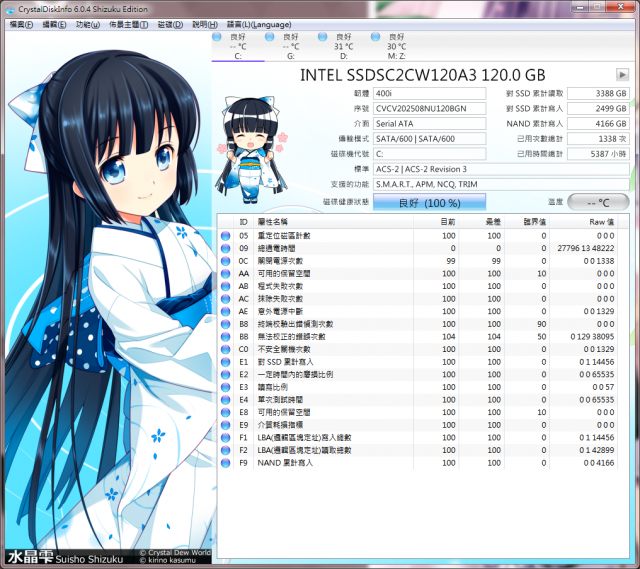Image resolution: width=640 pixels, height=569 pixels.
Task: Select raw value 27796 13 48222
Action: 586,248
